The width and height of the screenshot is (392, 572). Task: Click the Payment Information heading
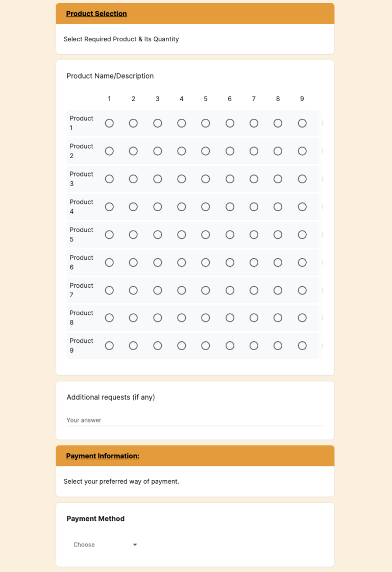(103, 456)
